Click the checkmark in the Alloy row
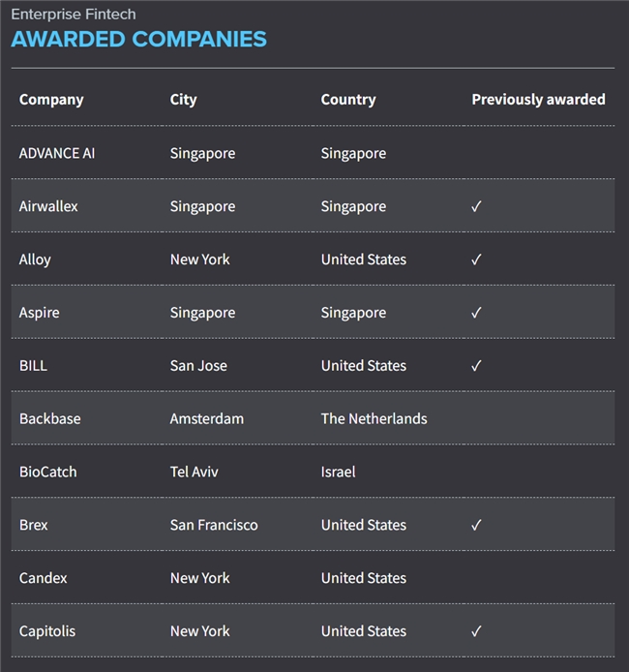This screenshot has height=672, width=629. [x=476, y=260]
